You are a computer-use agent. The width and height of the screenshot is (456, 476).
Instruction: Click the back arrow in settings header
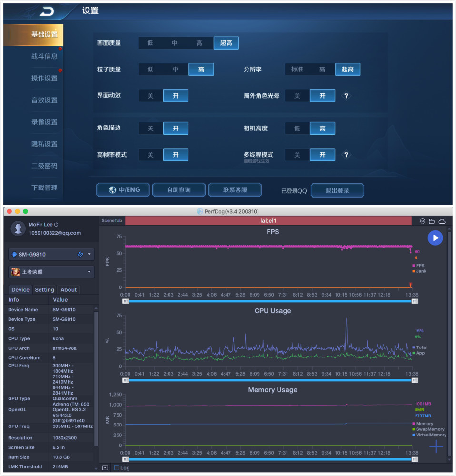tap(47, 11)
